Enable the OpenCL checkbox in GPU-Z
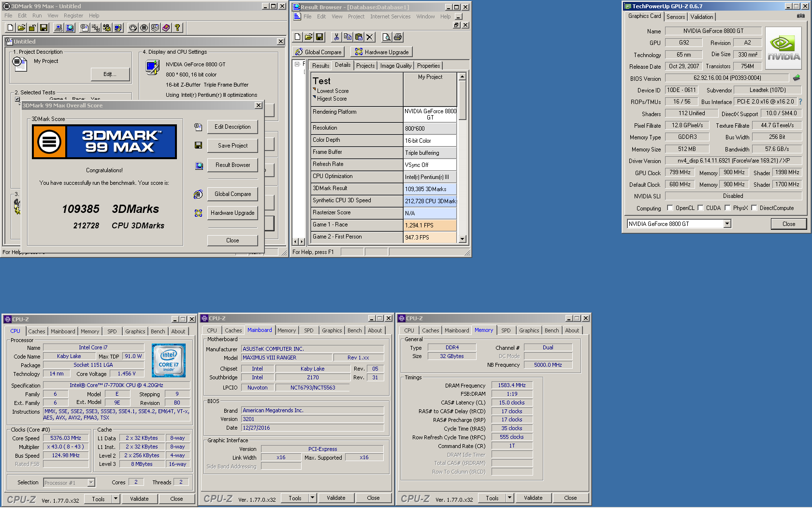This screenshot has width=812, height=508. 670,208
